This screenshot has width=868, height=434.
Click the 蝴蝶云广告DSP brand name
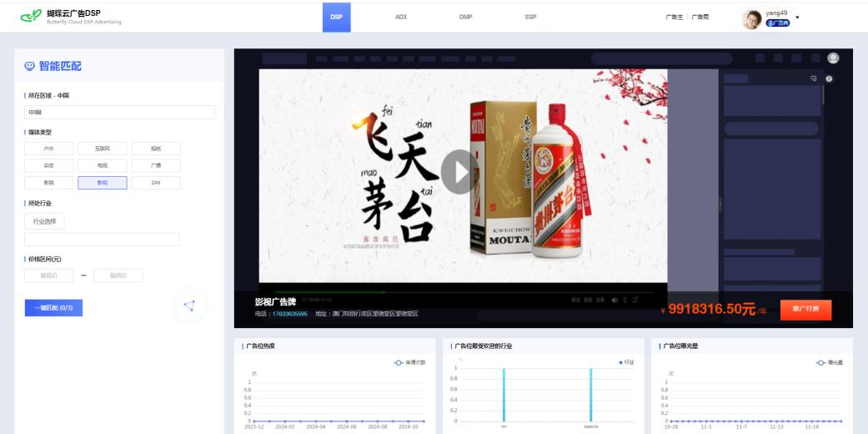[x=73, y=13]
